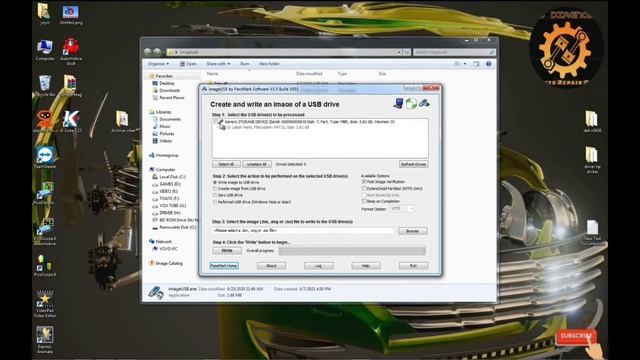Open the K-Suite desktop shortcut

coord(71,122)
